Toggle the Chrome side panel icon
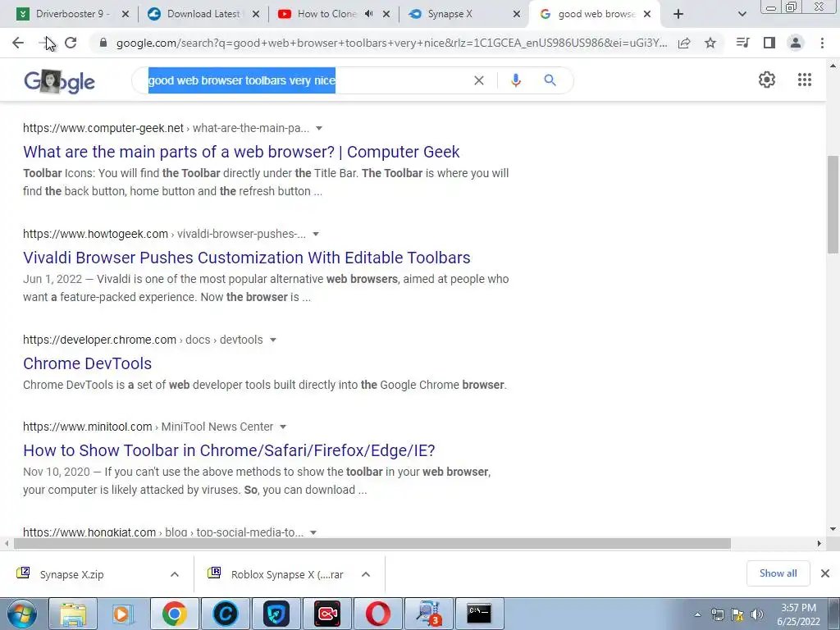 (769, 43)
